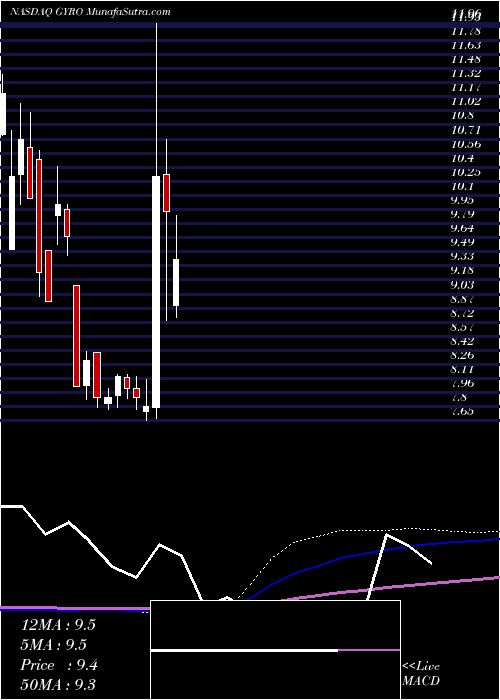The image size is (500, 700).
Task: Click the 9.49 price axis label
Action: click(x=462, y=243)
